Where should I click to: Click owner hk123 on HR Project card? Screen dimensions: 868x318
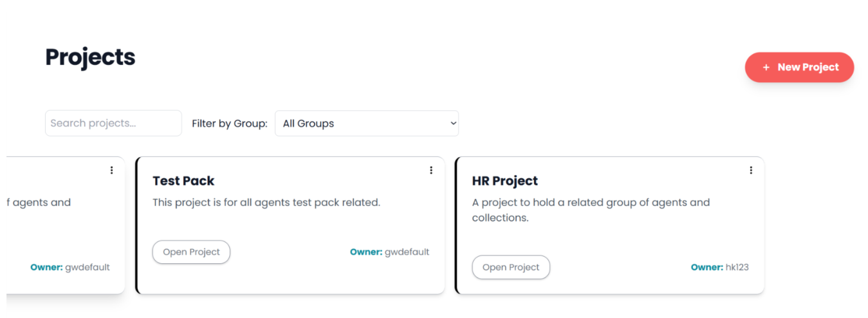tap(737, 268)
